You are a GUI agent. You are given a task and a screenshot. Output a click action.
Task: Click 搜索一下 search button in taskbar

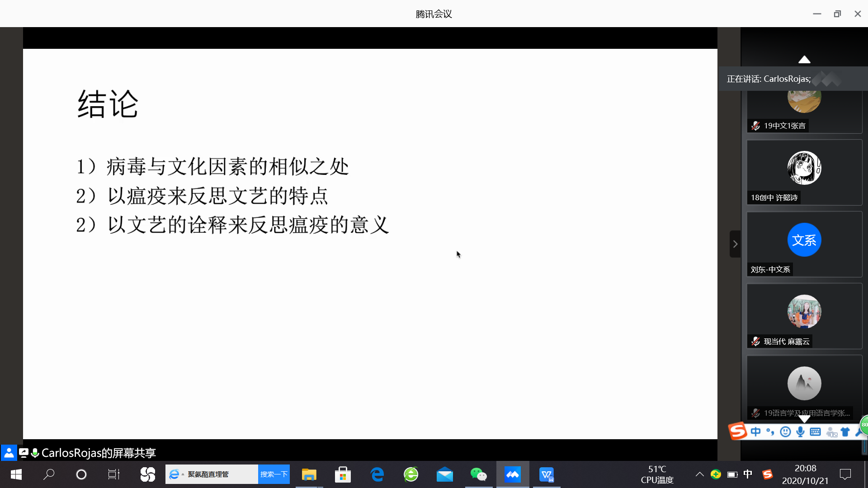pos(274,474)
